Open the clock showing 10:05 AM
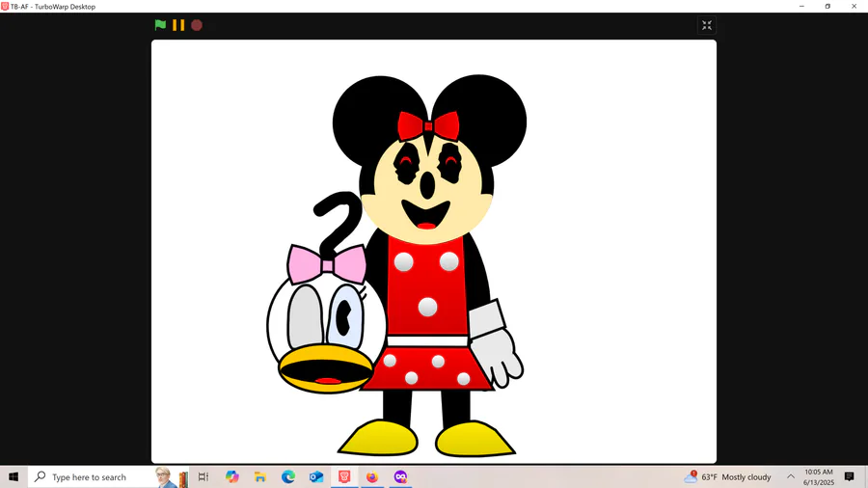This screenshot has height=488, width=868. click(x=819, y=477)
